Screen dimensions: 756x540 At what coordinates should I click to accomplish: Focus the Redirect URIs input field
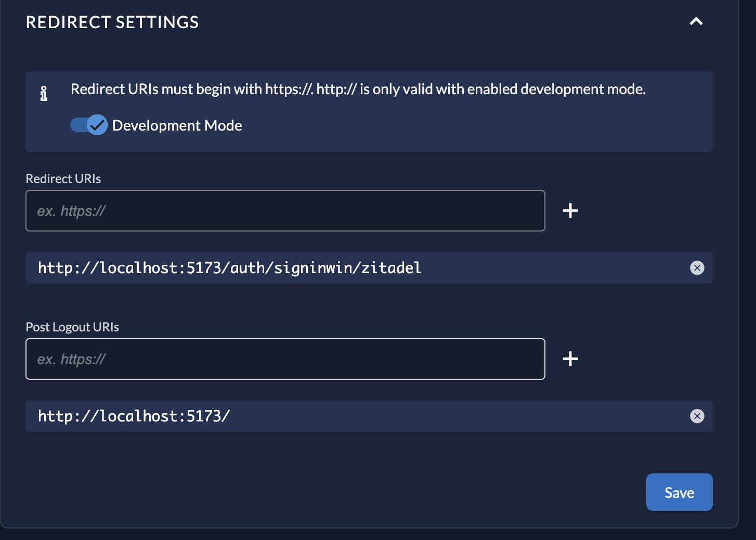(285, 211)
